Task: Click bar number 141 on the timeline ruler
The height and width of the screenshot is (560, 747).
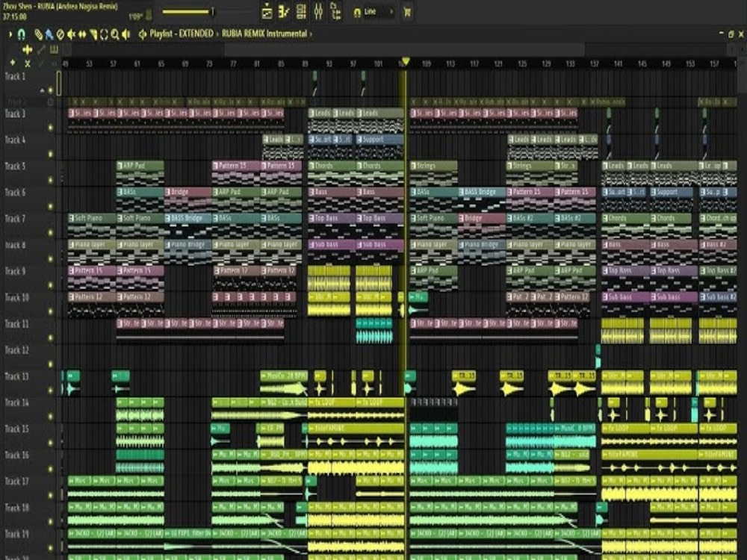Action: pyautogui.click(x=618, y=63)
